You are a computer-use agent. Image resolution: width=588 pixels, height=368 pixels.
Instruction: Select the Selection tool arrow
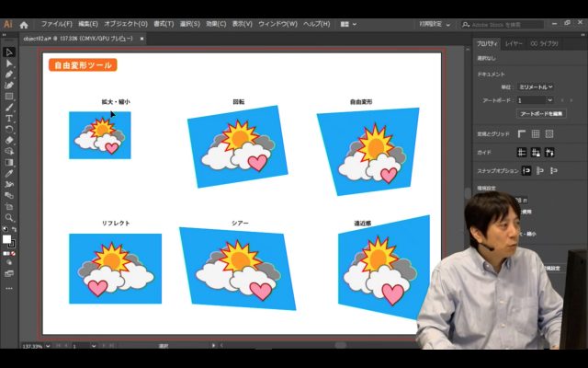click(9, 52)
